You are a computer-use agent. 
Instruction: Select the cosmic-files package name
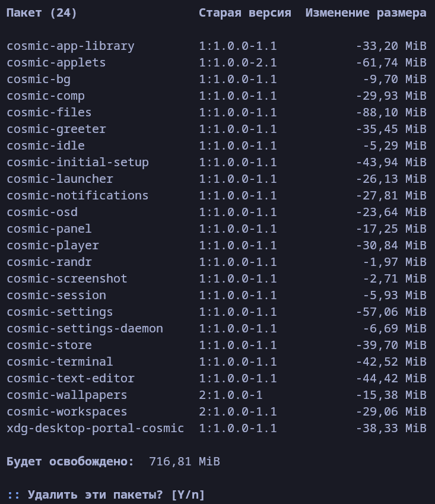[49, 112]
